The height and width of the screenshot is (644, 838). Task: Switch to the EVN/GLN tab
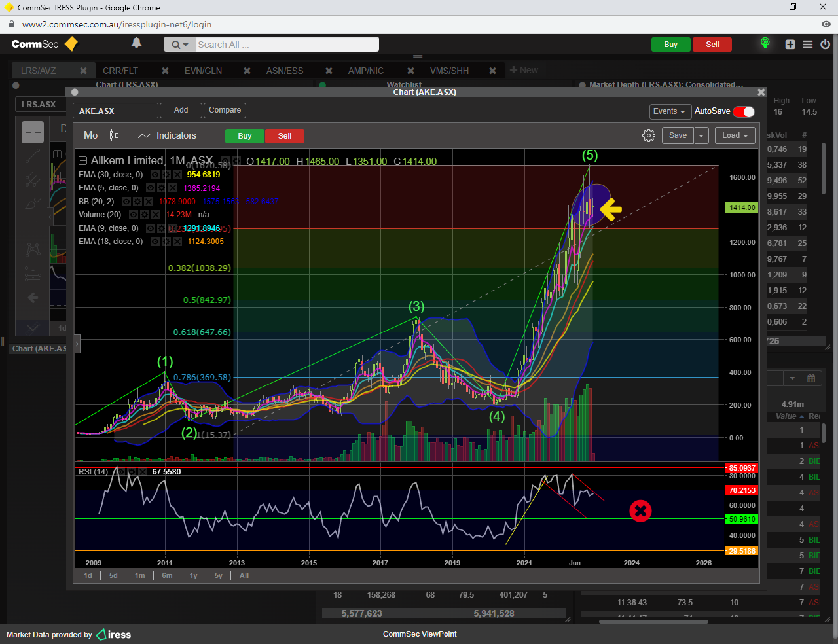[203, 71]
